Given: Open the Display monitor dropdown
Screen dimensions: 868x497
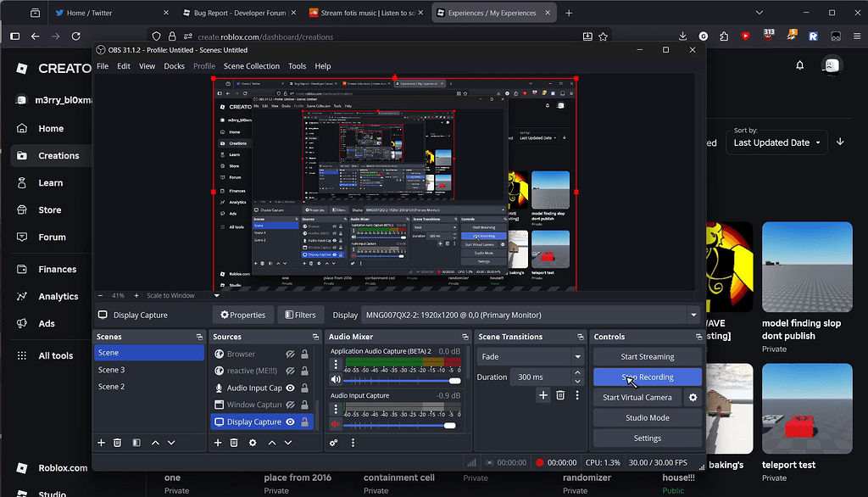Looking at the screenshot, I should (530, 315).
